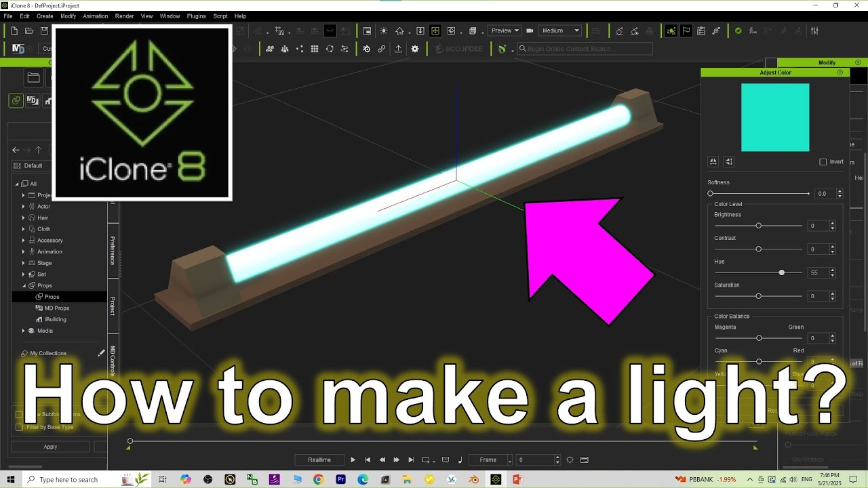Screen dimensions: 868x488
Task: Click the grid dots icon in second toolbar
Action: [315, 49]
